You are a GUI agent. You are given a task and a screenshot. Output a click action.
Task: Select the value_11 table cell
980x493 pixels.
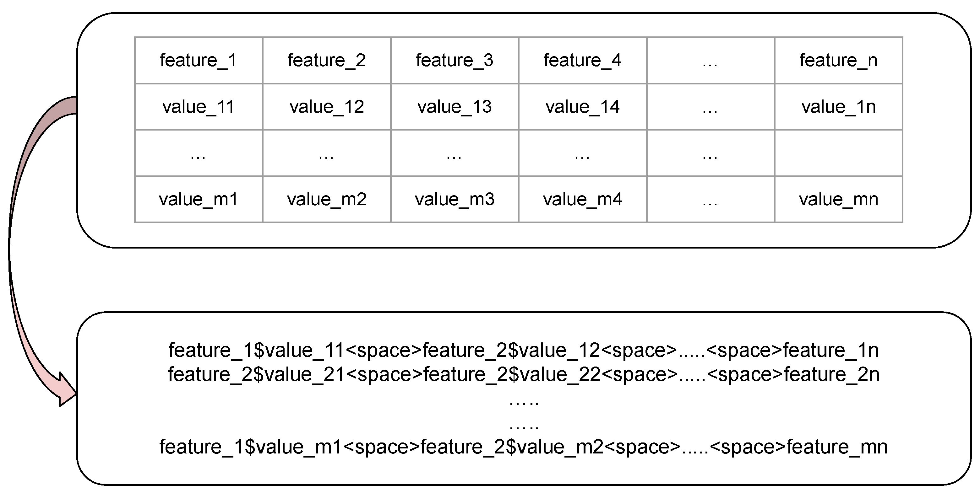click(198, 106)
